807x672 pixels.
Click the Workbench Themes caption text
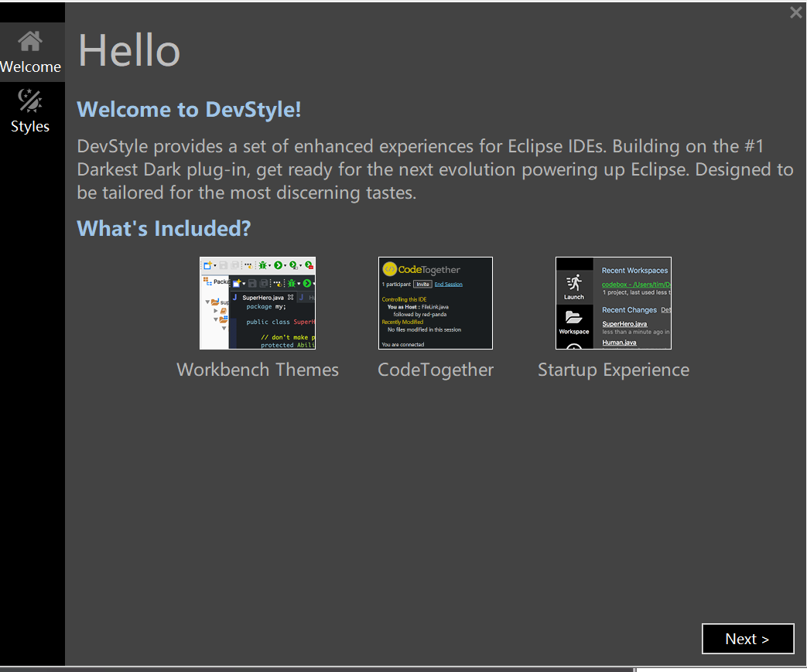click(x=258, y=370)
